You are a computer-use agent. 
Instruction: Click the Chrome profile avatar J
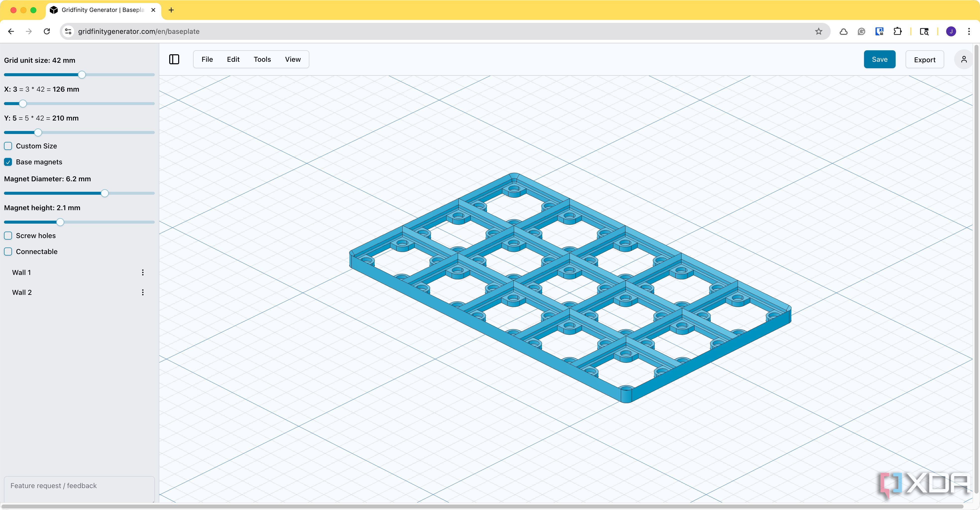951,31
